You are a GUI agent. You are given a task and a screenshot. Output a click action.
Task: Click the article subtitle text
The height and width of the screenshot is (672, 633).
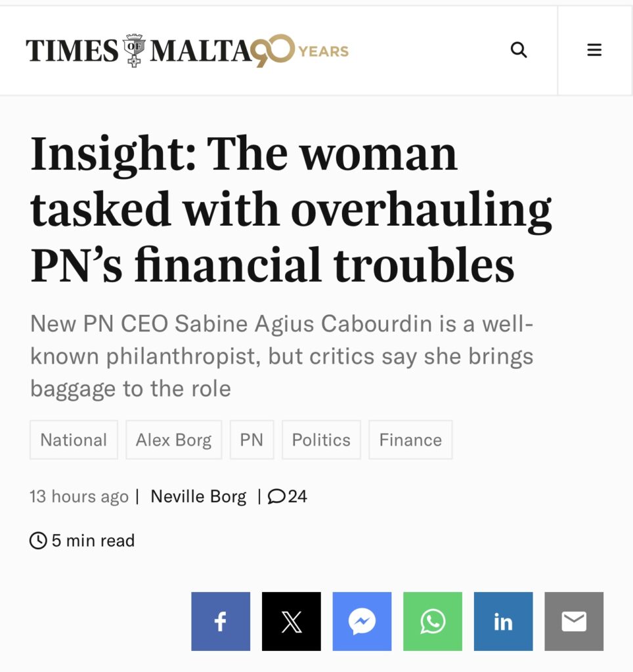click(282, 356)
